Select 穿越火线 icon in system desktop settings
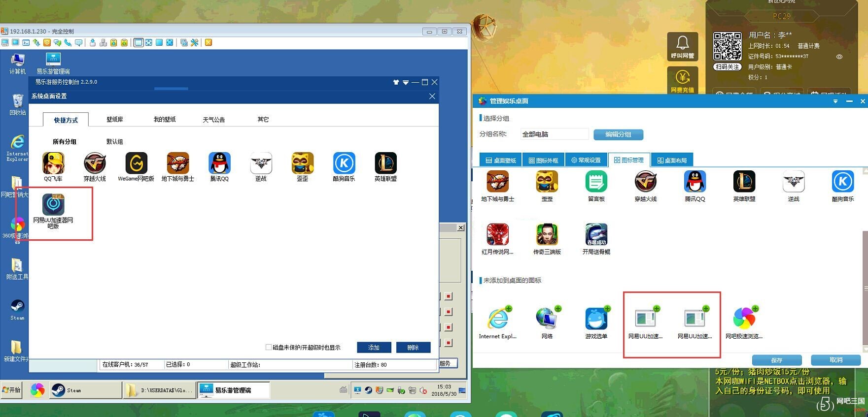The image size is (868, 417). [95, 163]
